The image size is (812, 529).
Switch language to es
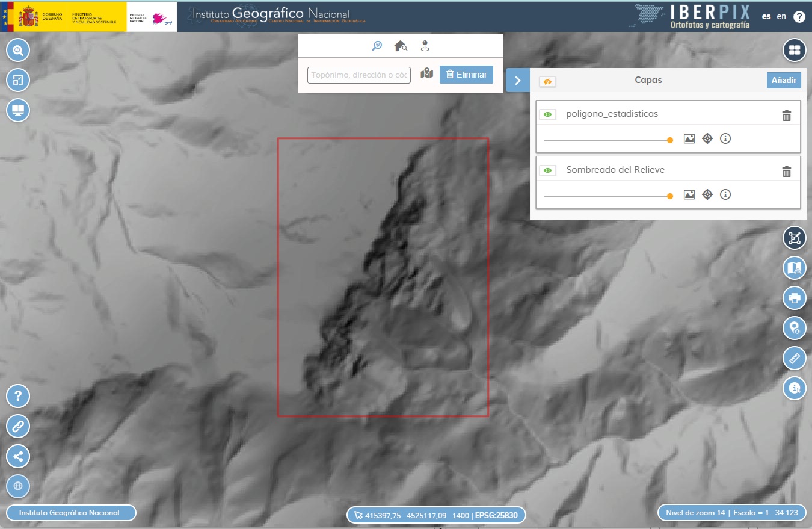pos(766,16)
